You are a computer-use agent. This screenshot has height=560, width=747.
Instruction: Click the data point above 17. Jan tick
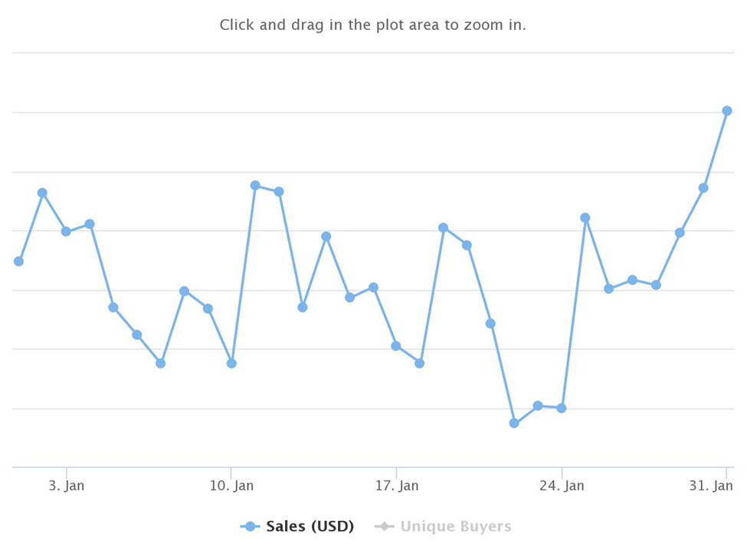(x=396, y=345)
